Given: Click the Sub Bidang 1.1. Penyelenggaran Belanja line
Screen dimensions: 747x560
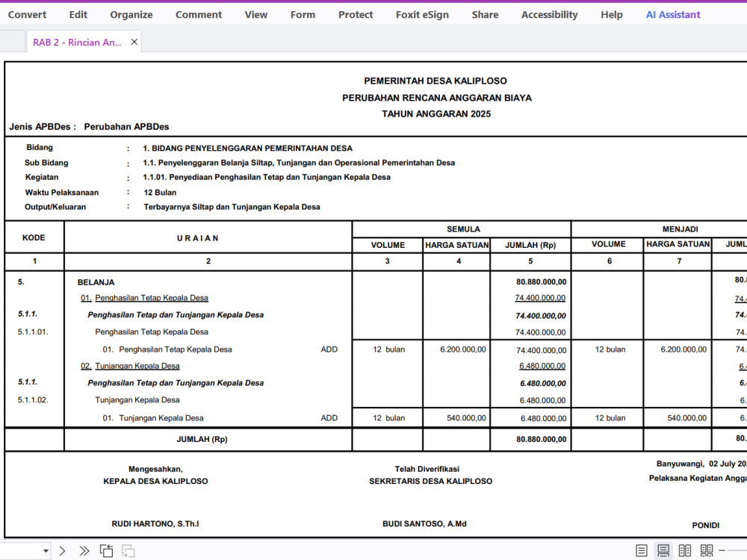Looking at the screenshot, I should click(x=299, y=163).
